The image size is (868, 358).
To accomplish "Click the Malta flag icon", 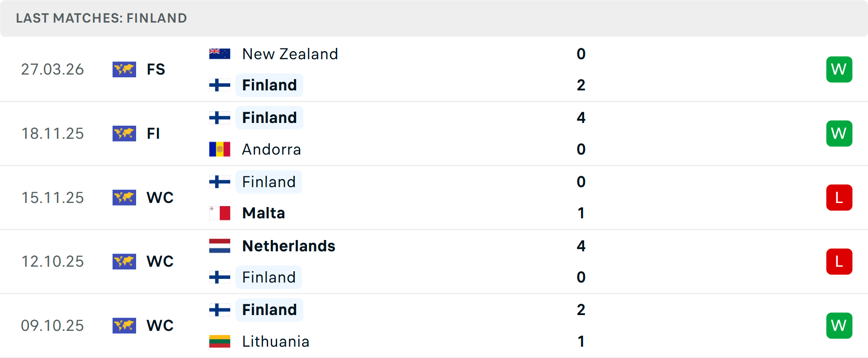I will click(x=220, y=213).
